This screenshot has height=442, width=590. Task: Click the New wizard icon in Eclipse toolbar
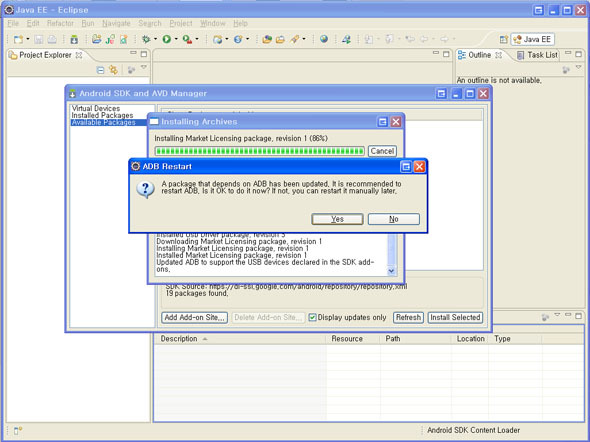pyautogui.click(x=18, y=39)
